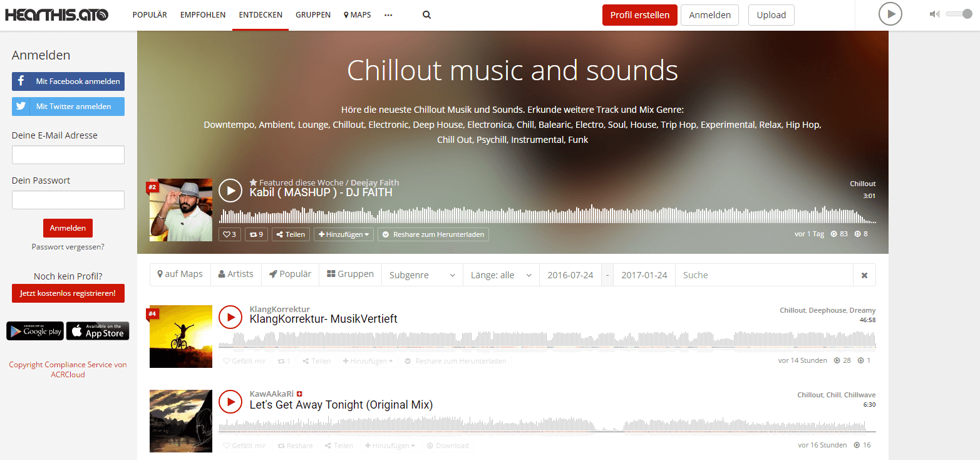Click the search magnifier icon in navbar
The image size is (980, 460).
click(x=426, y=15)
